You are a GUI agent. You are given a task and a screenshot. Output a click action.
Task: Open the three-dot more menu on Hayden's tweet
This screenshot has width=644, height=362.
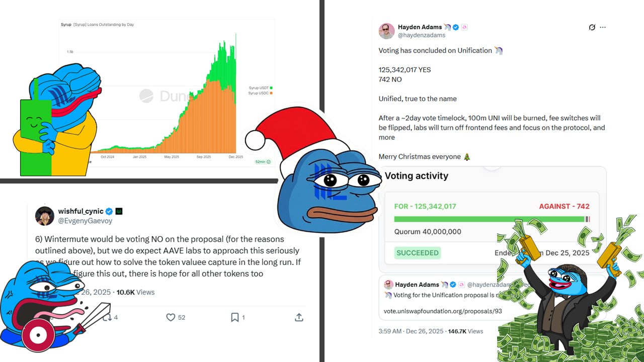point(603,27)
